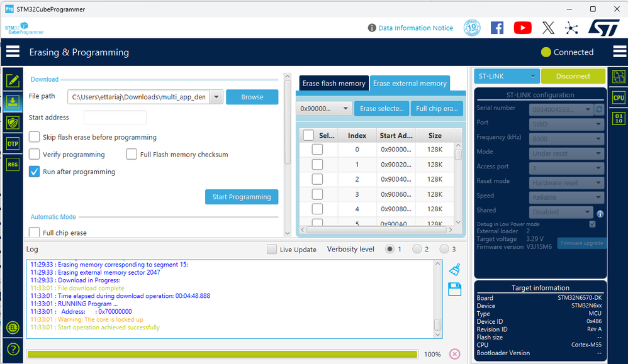628x364 pixels.
Task: Open the Frequency 8000 dropdown
Action: click(566, 139)
